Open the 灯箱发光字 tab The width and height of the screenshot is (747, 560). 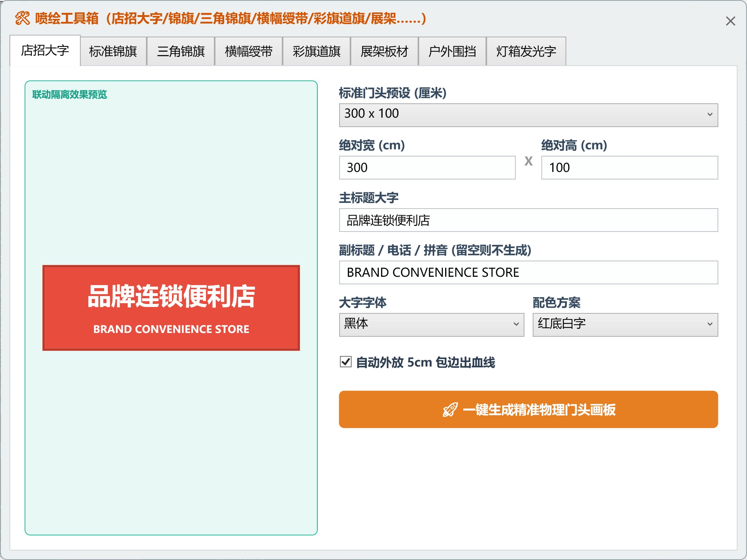526,51
